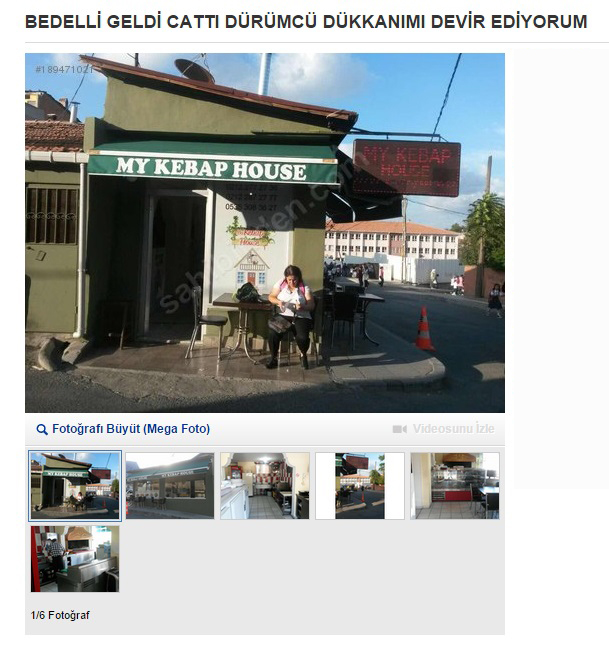The width and height of the screenshot is (609, 655).
Task: Click the red LED MY KEBAP HOUSE sign in the photo
Action: 406,168
